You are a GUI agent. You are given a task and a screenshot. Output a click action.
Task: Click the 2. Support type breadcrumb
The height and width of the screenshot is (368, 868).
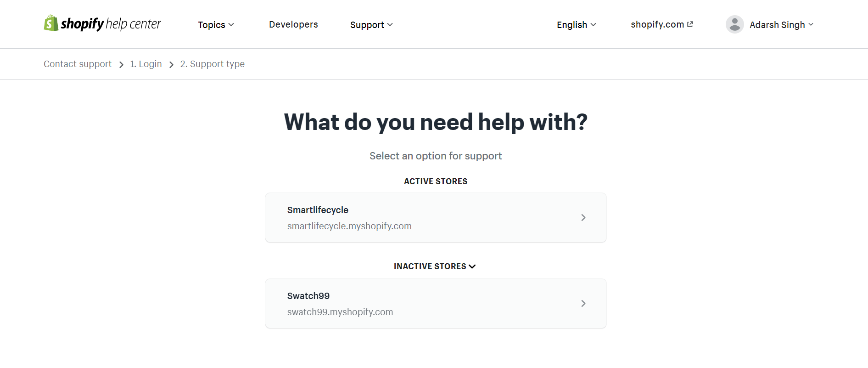coord(212,64)
